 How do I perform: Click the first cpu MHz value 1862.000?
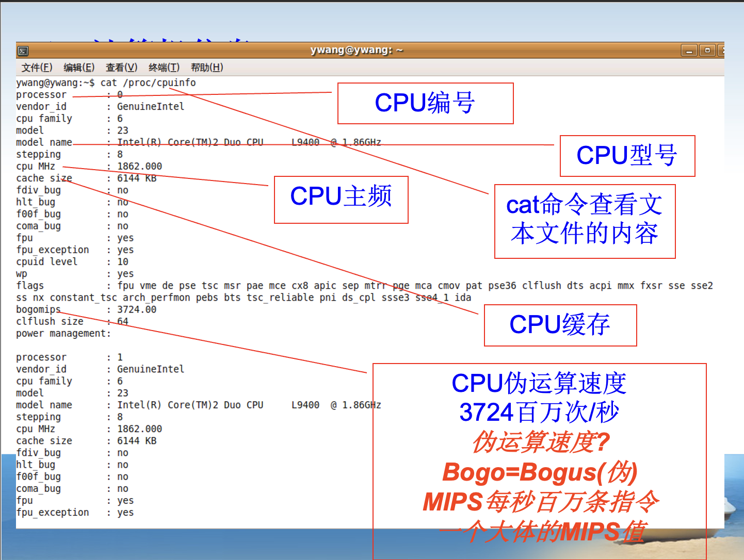140,166
